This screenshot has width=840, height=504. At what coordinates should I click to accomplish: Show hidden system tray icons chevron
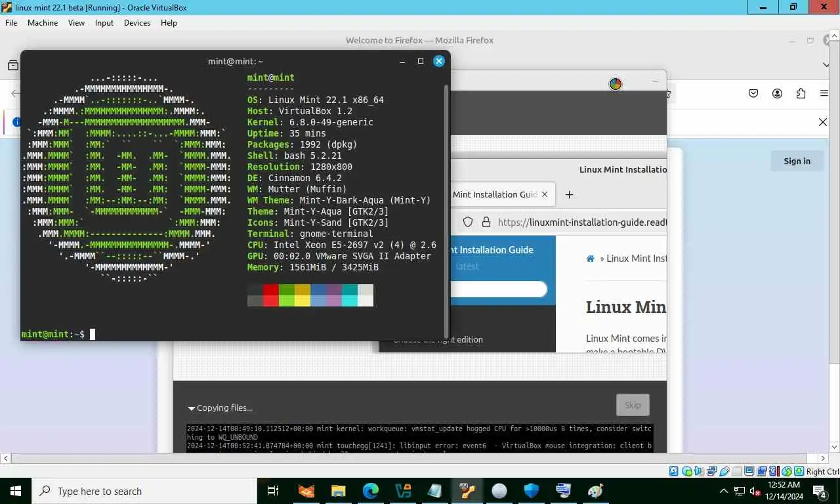coord(724,491)
